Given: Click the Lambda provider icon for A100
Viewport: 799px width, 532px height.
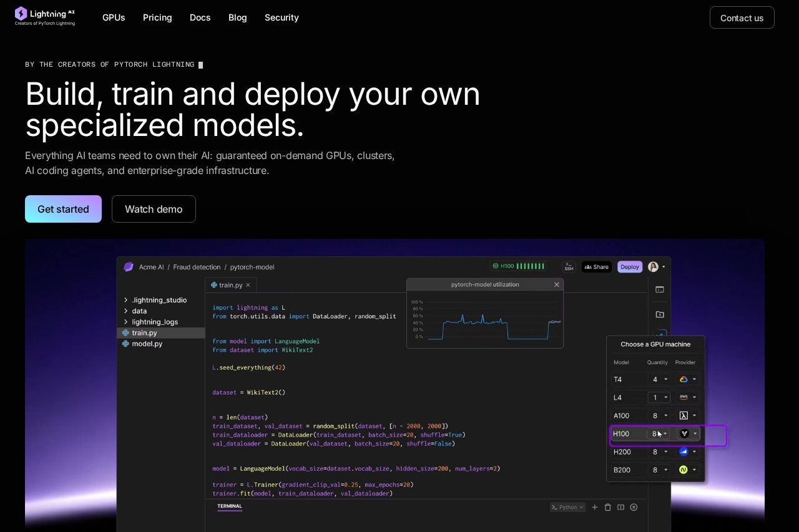Looking at the screenshot, I should click(684, 415).
